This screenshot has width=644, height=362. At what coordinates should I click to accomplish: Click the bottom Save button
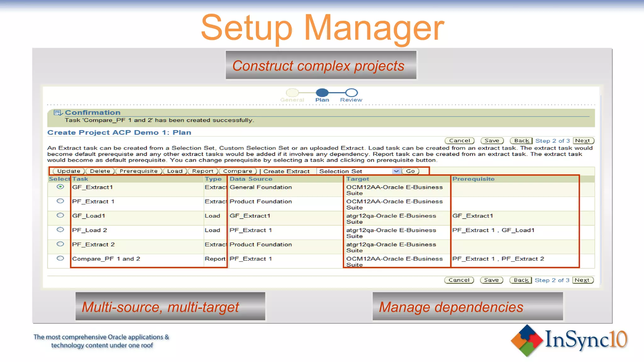(491, 280)
